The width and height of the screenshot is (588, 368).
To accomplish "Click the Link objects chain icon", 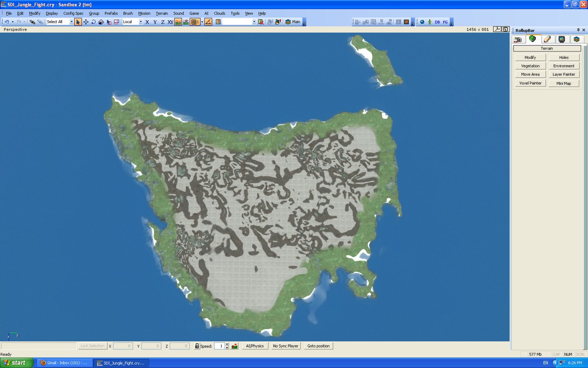I will point(32,22).
